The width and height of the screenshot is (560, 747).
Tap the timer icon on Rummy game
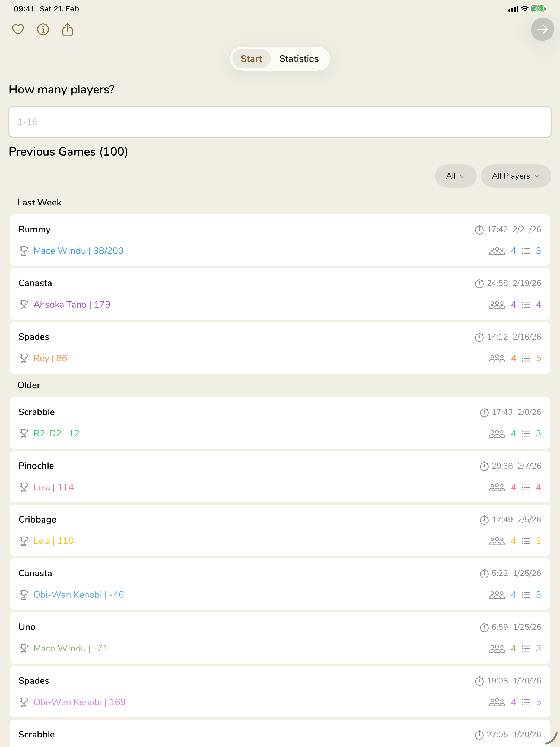479,230
